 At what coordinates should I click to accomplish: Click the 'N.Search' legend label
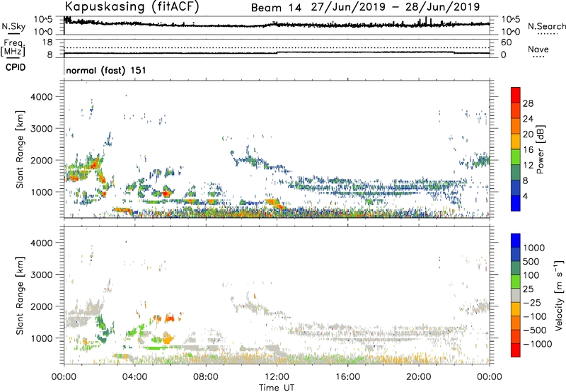[x=546, y=26]
